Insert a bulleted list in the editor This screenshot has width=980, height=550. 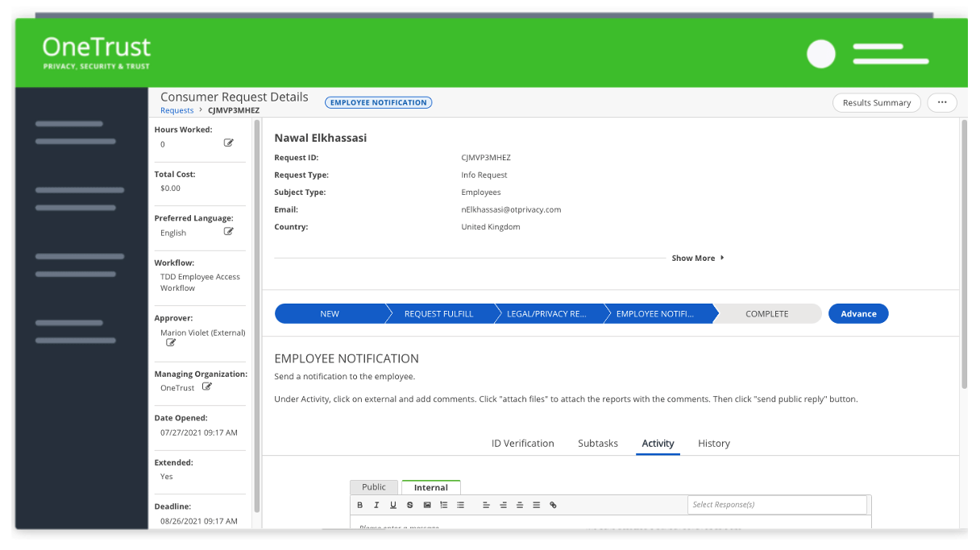click(460, 505)
